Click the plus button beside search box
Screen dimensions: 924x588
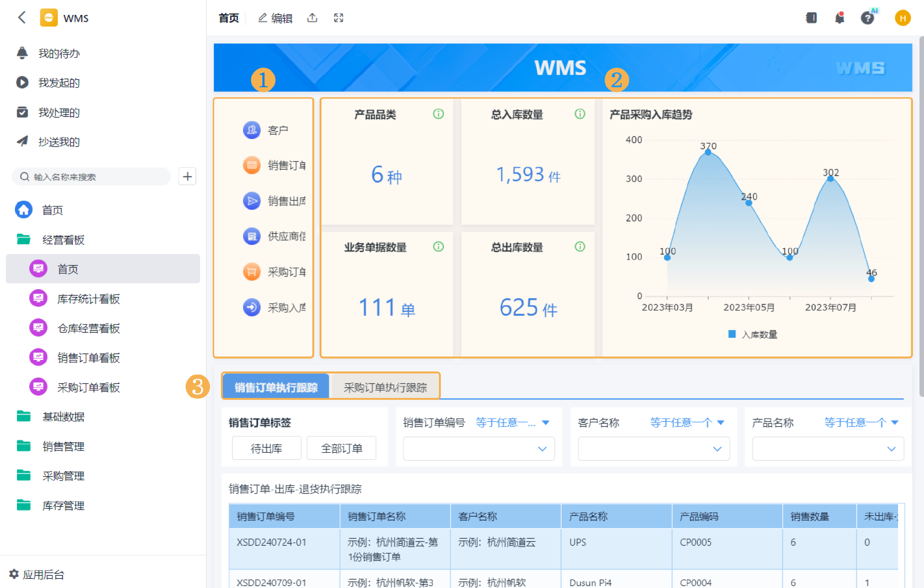click(x=187, y=177)
